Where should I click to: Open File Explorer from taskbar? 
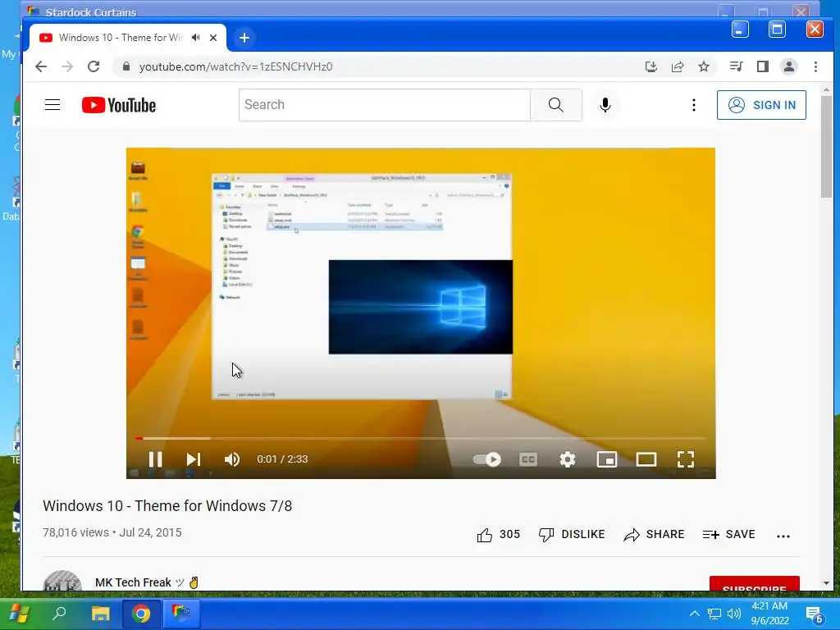tap(100, 614)
